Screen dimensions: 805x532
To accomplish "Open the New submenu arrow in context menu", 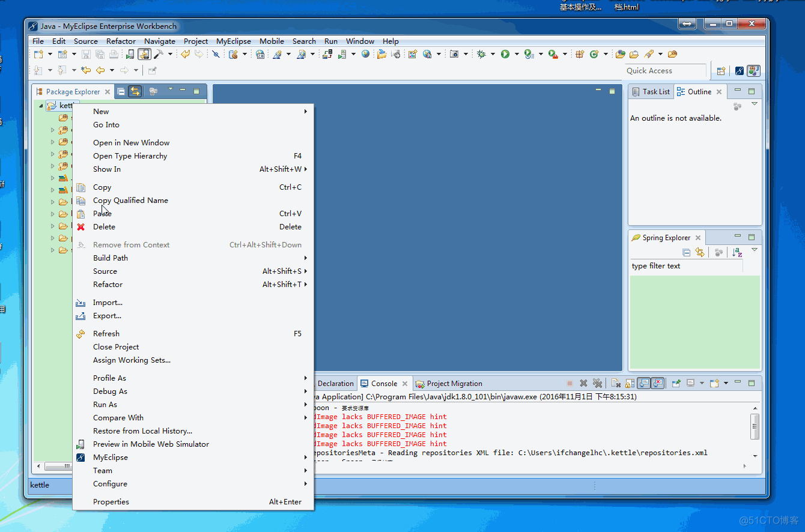I will tap(306, 112).
